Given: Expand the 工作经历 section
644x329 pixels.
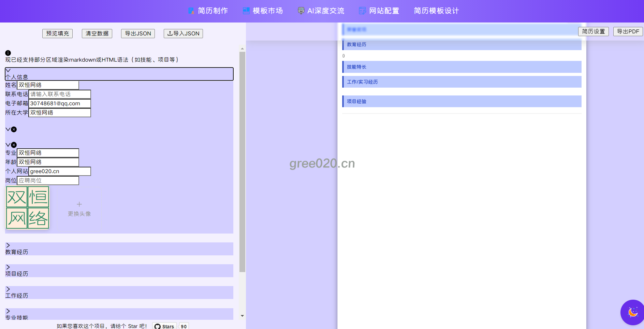Looking at the screenshot, I should [8, 289].
